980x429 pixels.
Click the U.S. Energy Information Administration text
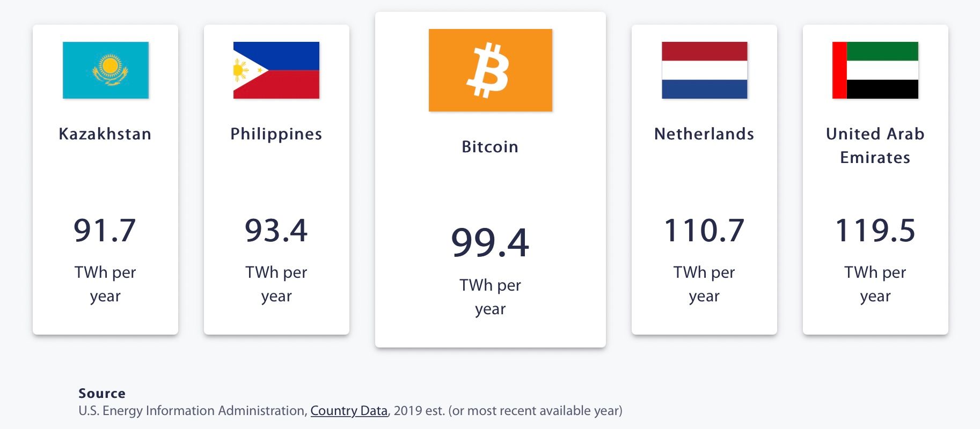point(193,411)
